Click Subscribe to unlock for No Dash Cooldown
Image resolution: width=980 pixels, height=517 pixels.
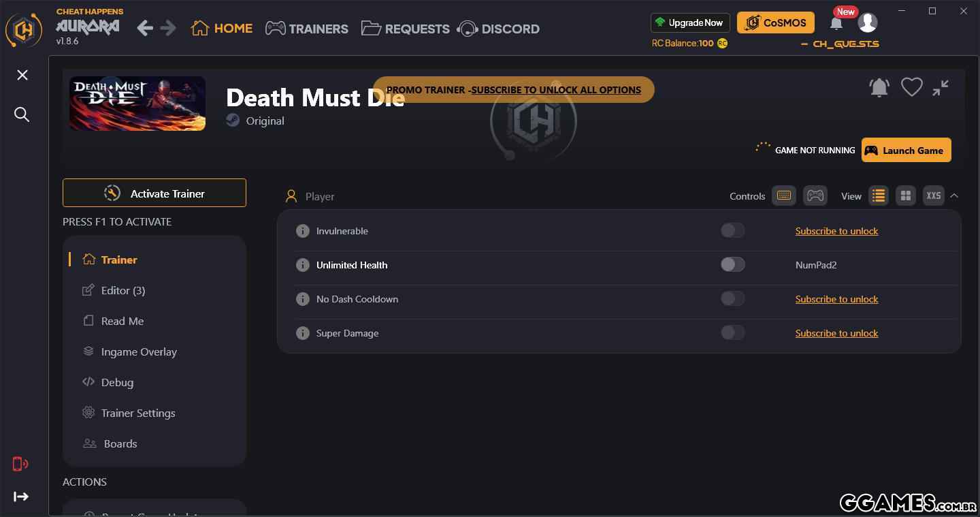pyautogui.click(x=836, y=299)
